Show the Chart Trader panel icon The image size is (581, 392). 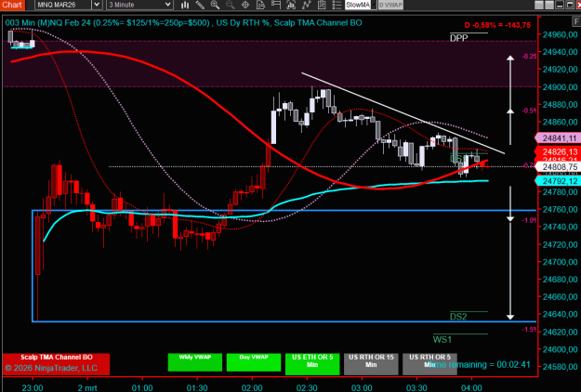[x=276, y=5]
